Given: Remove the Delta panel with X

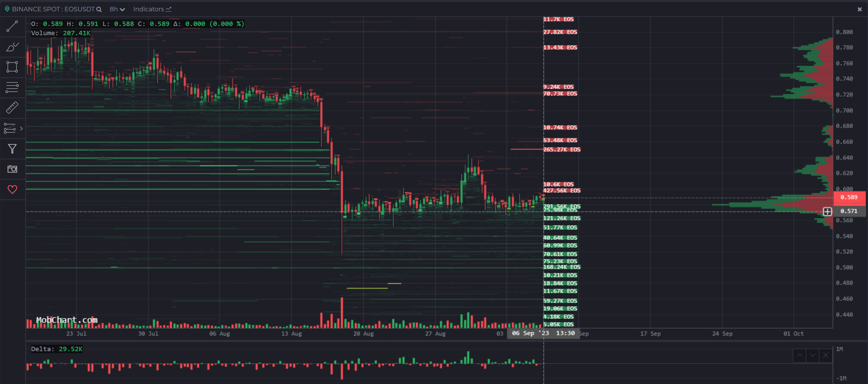Looking at the screenshot, I should pyautogui.click(x=826, y=355).
